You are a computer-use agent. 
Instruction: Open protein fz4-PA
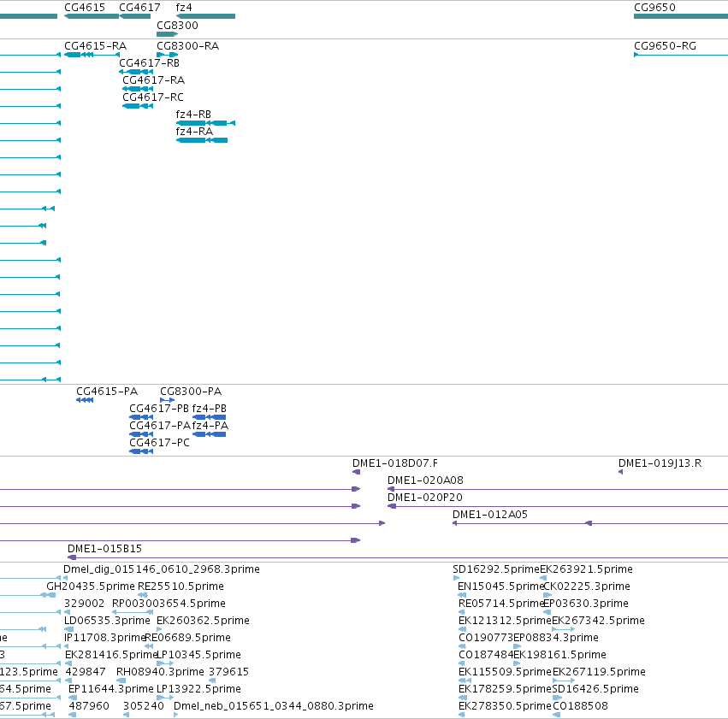(210, 426)
